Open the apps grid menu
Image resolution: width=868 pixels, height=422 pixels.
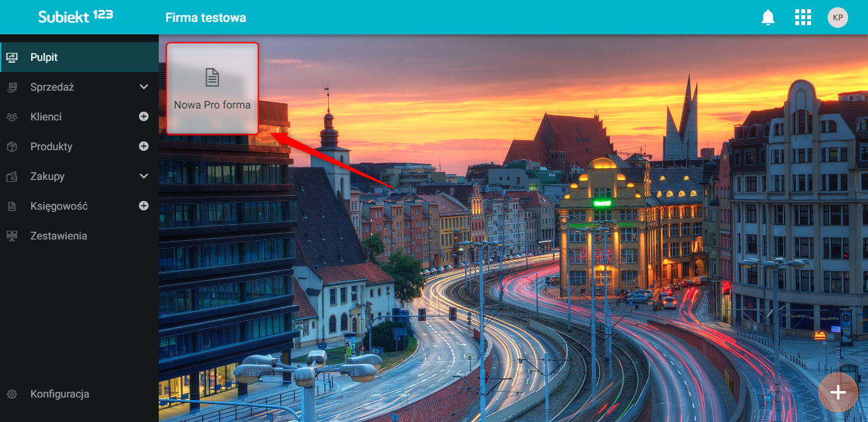[x=803, y=18]
